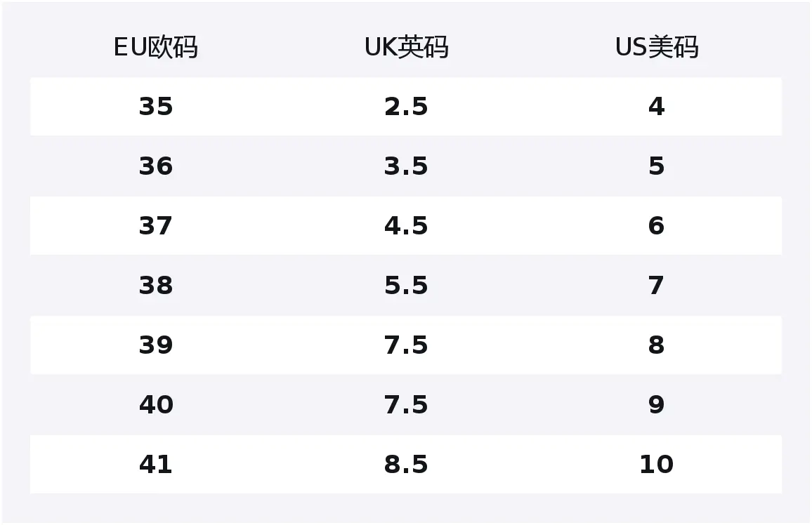
Task: Select the EU size 35 cell
Action: click(155, 107)
